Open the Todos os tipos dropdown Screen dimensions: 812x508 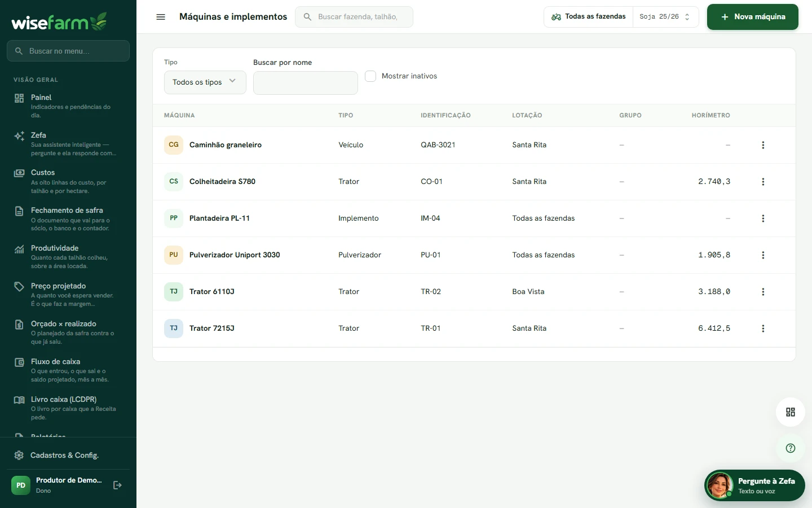coord(205,82)
